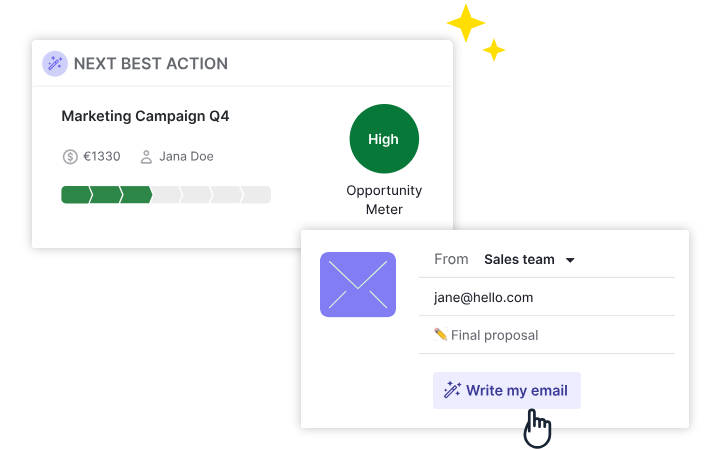This screenshot has height=450, width=720.
Task: Click the sparkle wand icon in Write my email
Action: coord(452,390)
